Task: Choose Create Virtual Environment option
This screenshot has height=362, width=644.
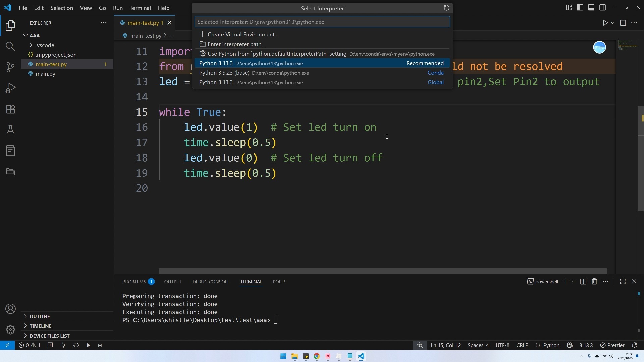Action: pyautogui.click(x=243, y=34)
